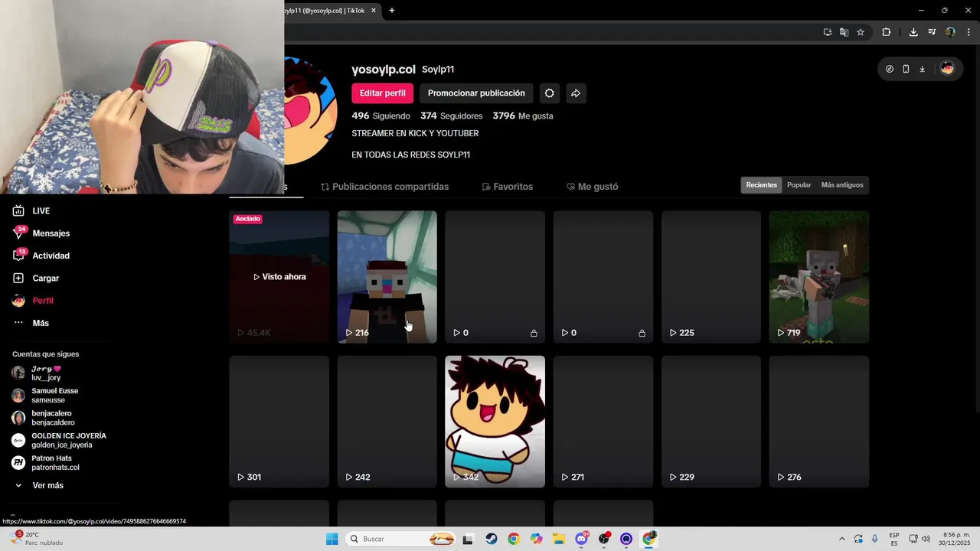Viewport: 980px width, 551px height.
Task: Close the TikTok browser tab
Action: pos(374,11)
